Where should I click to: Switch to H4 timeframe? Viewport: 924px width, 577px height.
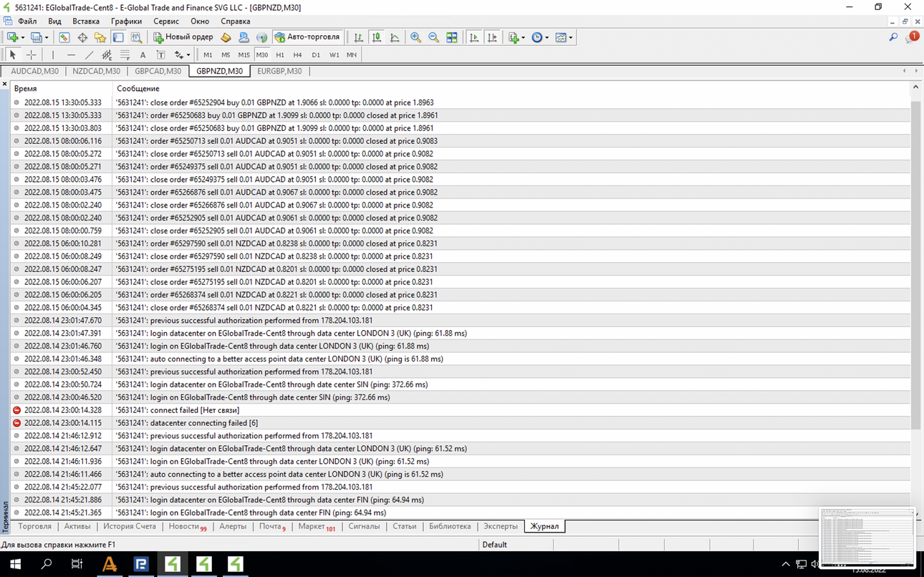click(297, 54)
